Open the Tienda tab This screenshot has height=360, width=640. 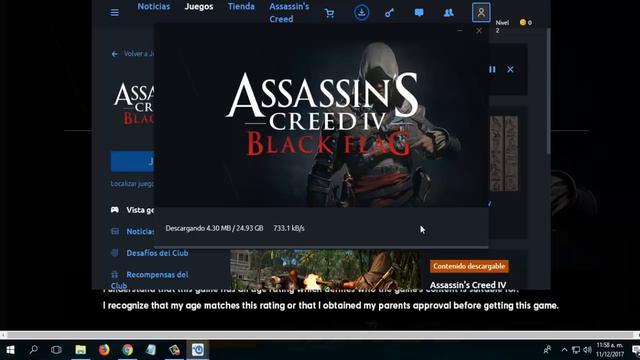(241, 7)
